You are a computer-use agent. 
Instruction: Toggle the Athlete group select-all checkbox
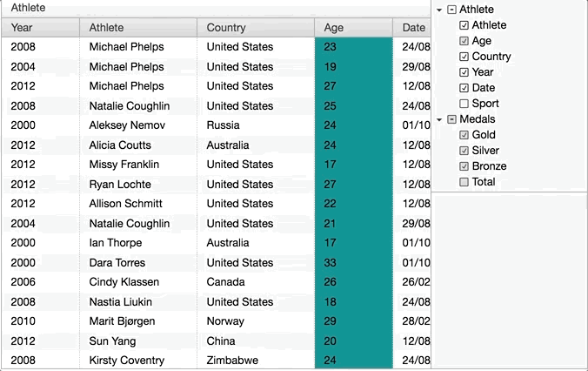coord(452,10)
